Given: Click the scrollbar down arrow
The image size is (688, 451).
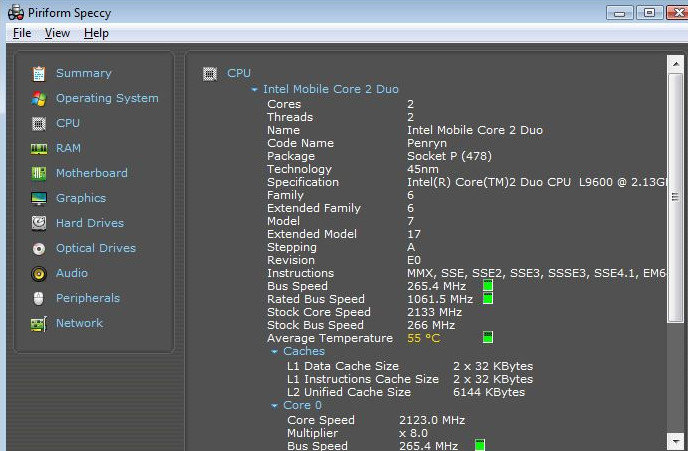Looking at the screenshot, I should (x=676, y=441).
